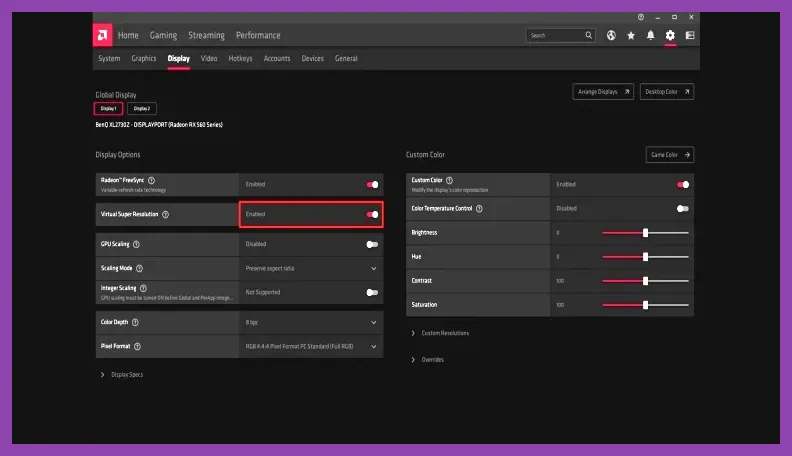Adjust the Brightness slider
Screen dimensions: 792x456
coord(645,233)
